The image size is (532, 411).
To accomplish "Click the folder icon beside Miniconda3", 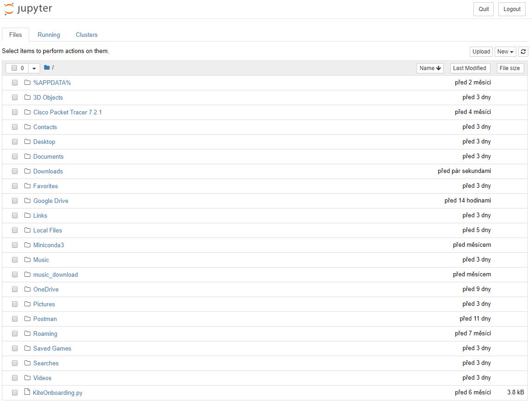I will coord(28,245).
